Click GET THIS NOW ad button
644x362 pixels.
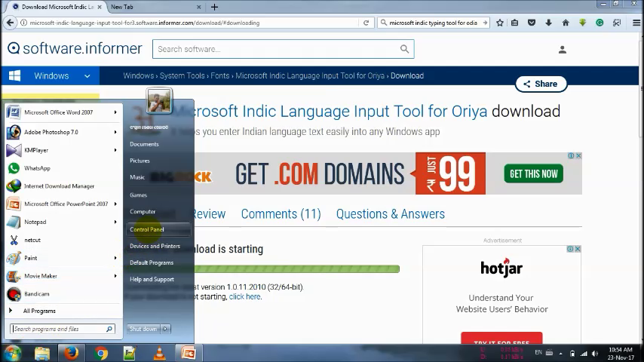point(533,173)
